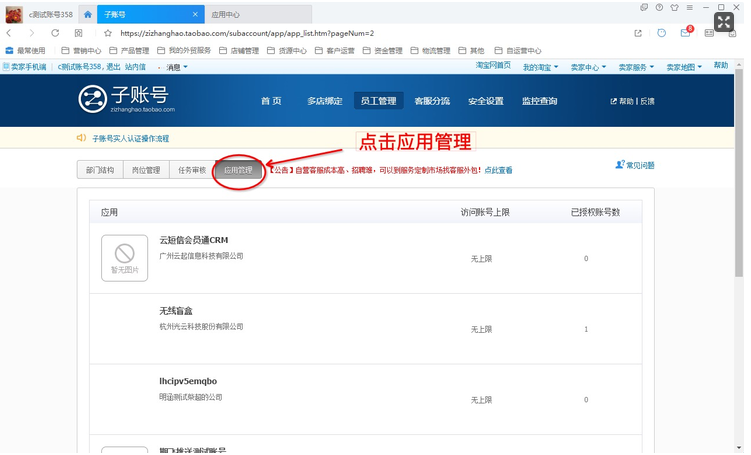This screenshot has height=455, width=751.
Task: Open the 站内信 link
Action: coord(135,67)
